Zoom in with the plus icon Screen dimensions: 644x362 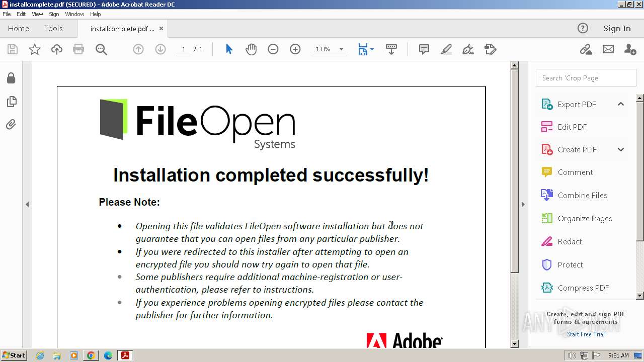pos(295,49)
